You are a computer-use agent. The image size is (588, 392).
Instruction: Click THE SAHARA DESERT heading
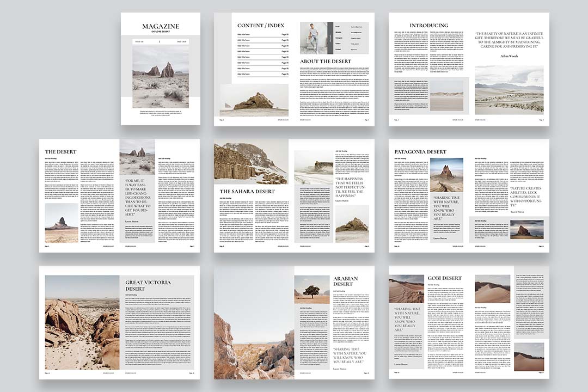click(x=247, y=191)
